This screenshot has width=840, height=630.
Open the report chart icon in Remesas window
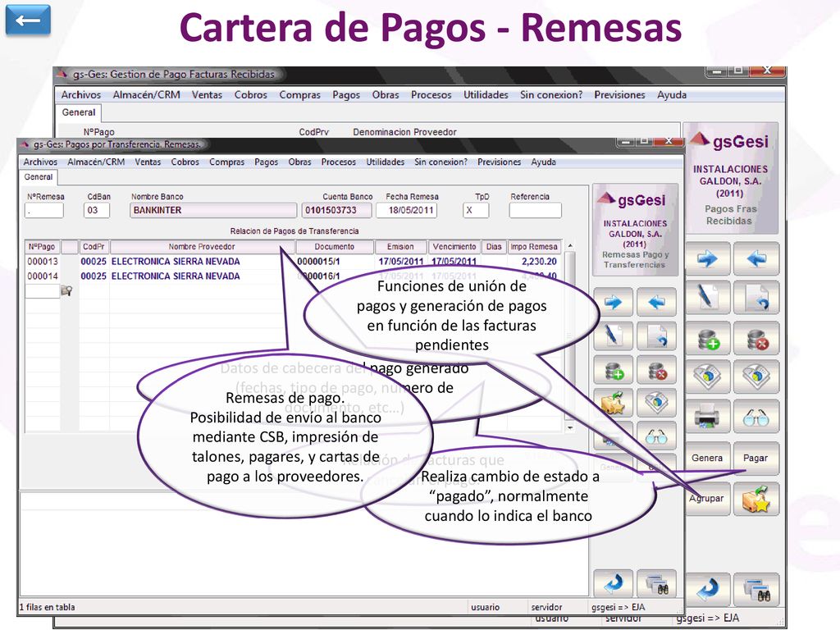pyautogui.click(x=656, y=403)
